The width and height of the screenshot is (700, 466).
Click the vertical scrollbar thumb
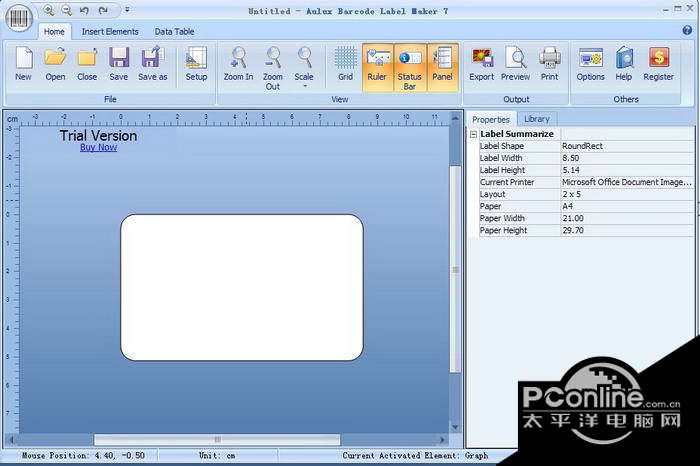click(455, 269)
